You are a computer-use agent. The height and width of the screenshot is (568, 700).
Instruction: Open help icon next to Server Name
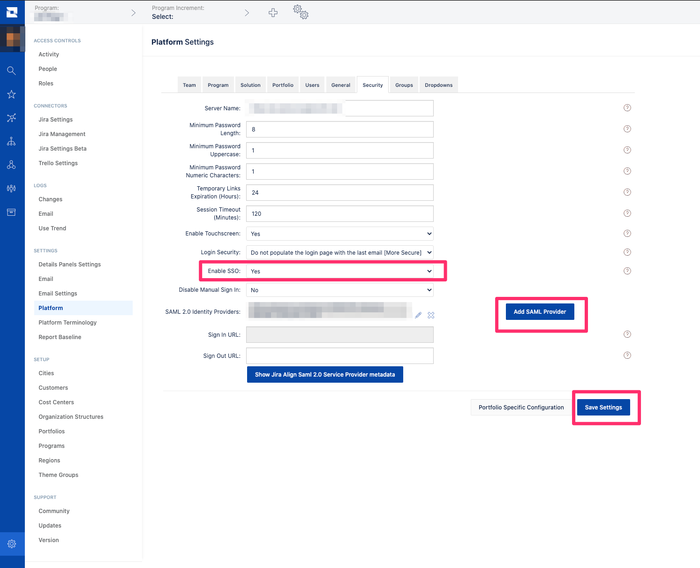click(x=627, y=108)
